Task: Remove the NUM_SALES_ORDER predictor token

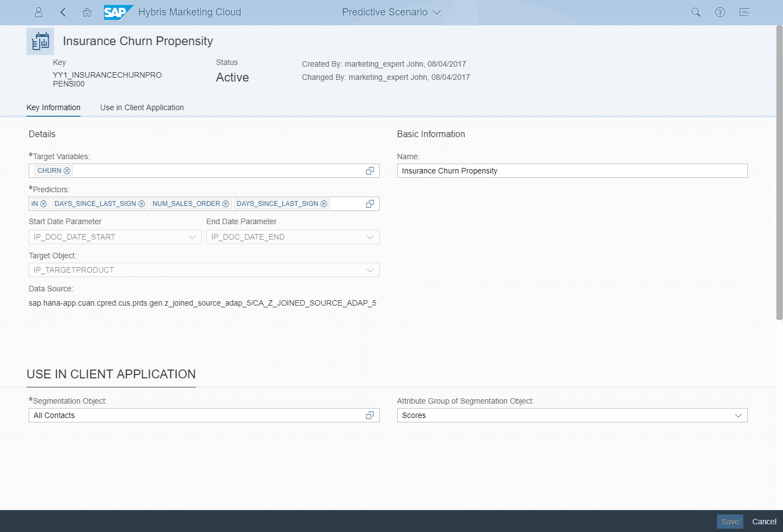Action: (225, 204)
